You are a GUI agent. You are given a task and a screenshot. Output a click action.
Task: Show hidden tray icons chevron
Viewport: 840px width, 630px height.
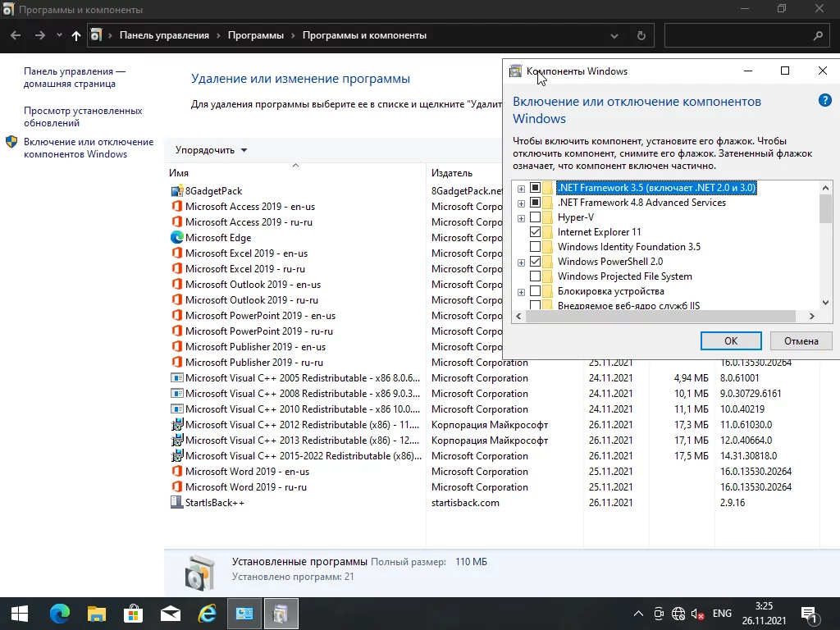pyautogui.click(x=638, y=614)
